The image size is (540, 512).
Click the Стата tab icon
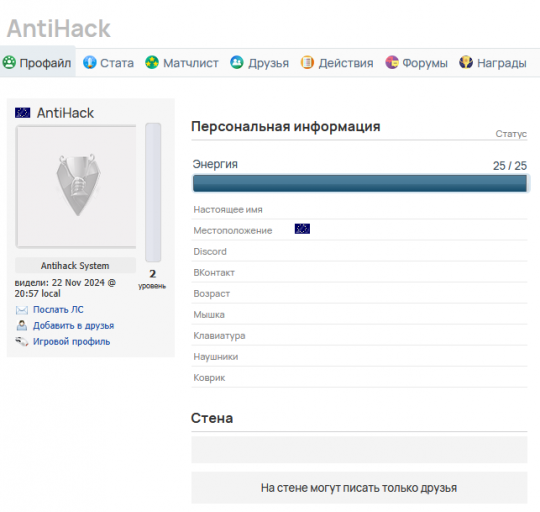click(x=90, y=62)
